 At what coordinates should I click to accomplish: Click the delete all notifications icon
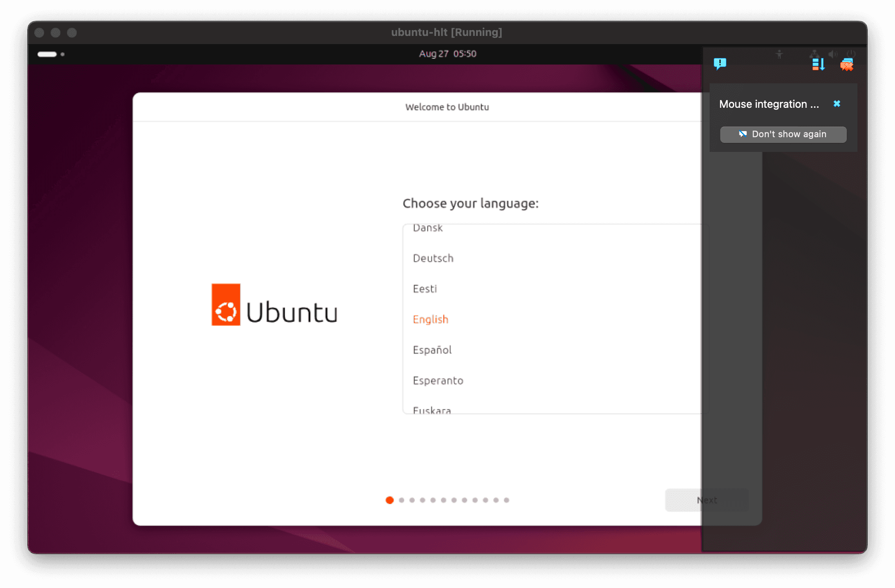click(847, 65)
